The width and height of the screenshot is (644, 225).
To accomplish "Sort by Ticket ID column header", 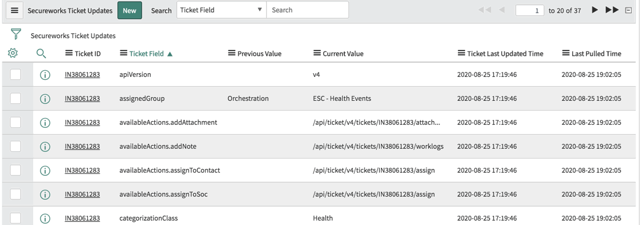I will [x=87, y=53].
